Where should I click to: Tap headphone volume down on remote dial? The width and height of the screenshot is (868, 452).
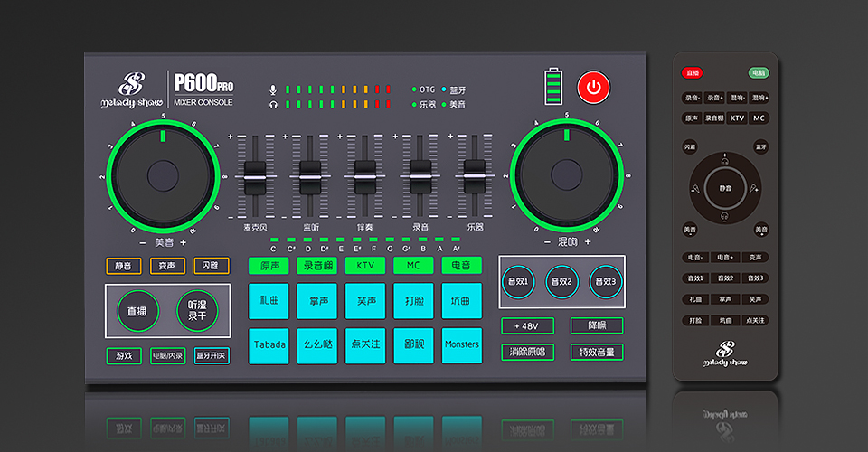(724, 216)
